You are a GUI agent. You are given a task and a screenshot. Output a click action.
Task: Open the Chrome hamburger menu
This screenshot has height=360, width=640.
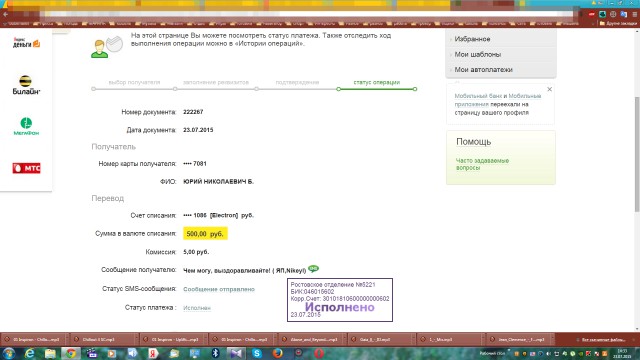point(635,14)
